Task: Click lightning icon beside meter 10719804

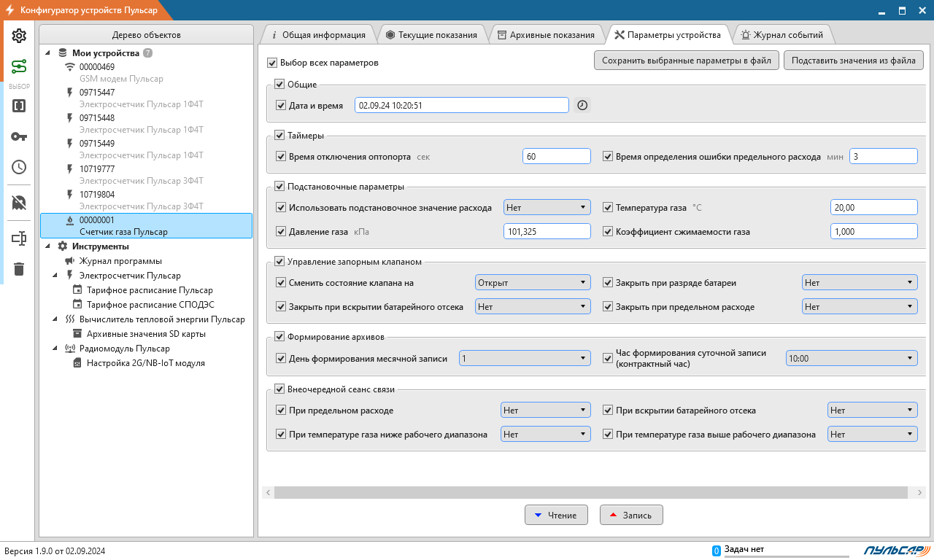Action: (70, 195)
